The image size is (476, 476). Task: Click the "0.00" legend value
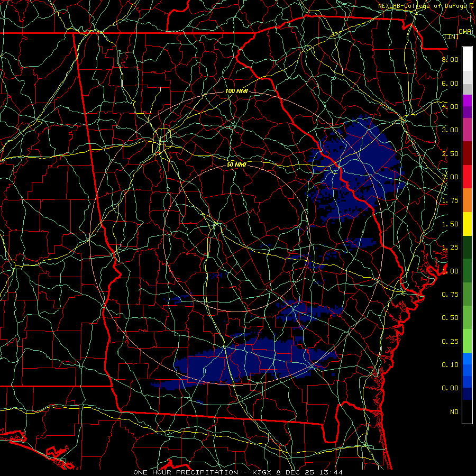tap(450, 388)
